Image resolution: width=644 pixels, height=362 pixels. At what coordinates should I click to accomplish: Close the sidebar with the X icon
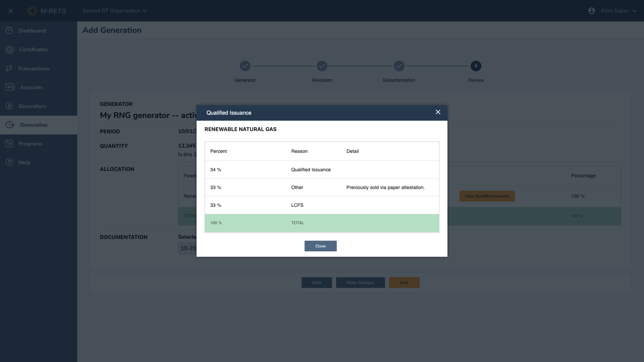pos(11,11)
